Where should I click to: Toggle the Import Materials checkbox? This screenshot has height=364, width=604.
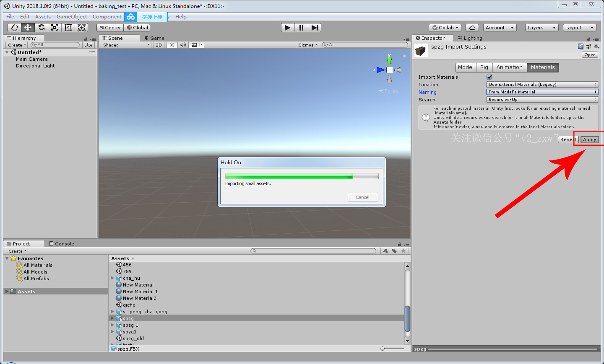489,77
